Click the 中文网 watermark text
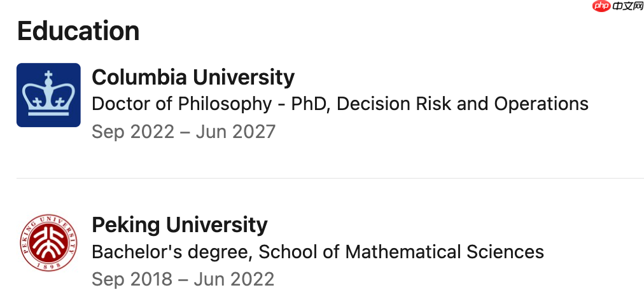 coord(627,6)
